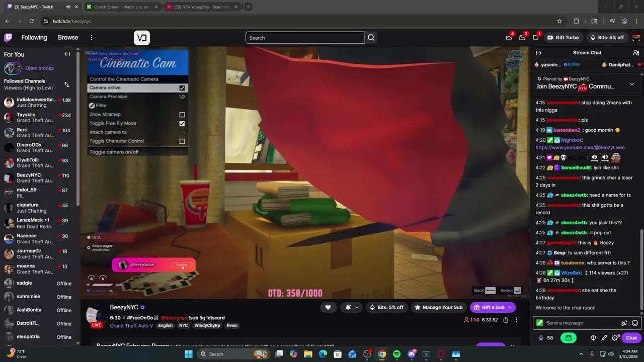Open the Gift a Sub dropdown arrow
The width and height of the screenshot is (644, 362).
[510, 308]
